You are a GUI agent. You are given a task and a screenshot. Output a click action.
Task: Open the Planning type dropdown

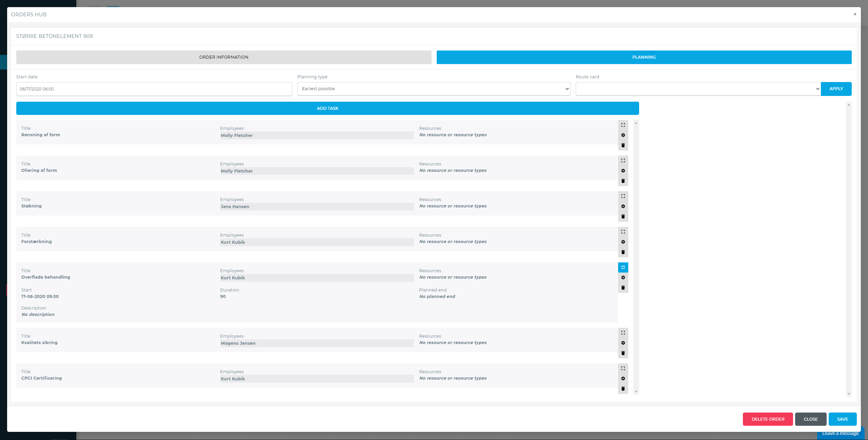tap(433, 89)
